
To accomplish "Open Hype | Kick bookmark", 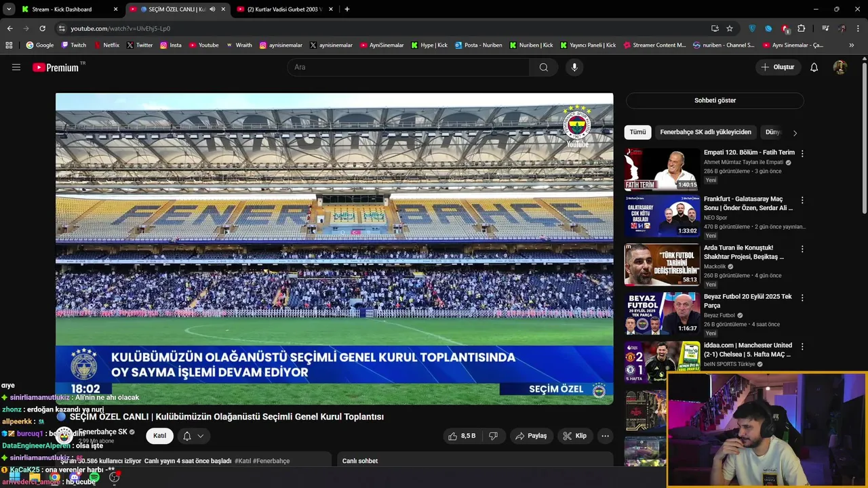I will click(429, 45).
